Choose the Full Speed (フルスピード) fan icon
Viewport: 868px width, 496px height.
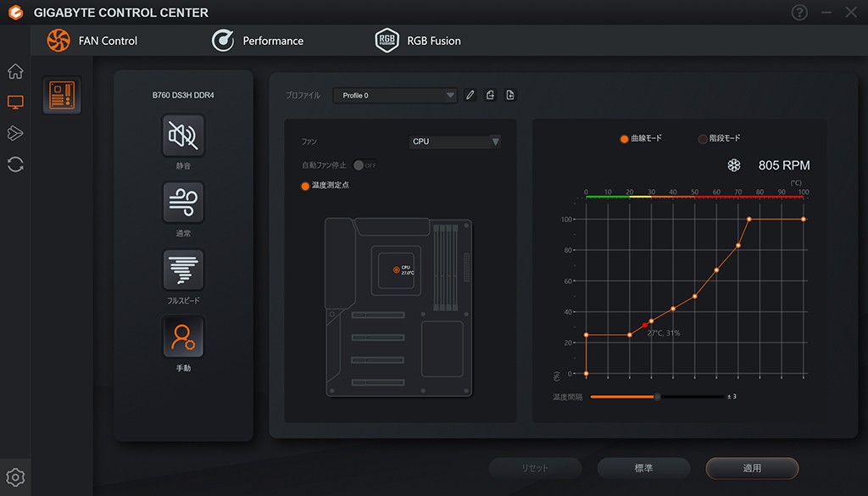tap(183, 270)
